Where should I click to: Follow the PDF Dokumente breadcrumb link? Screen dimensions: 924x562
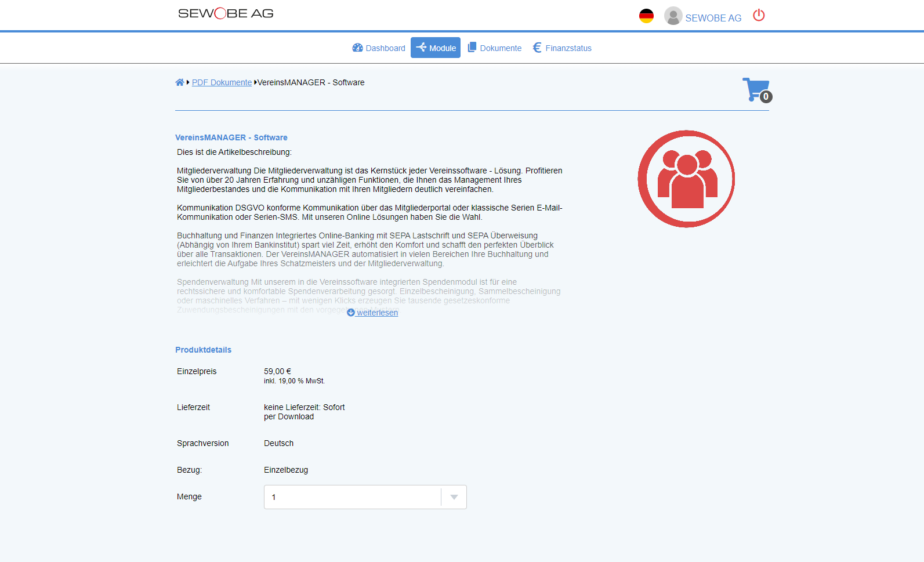pyautogui.click(x=222, y=82)
